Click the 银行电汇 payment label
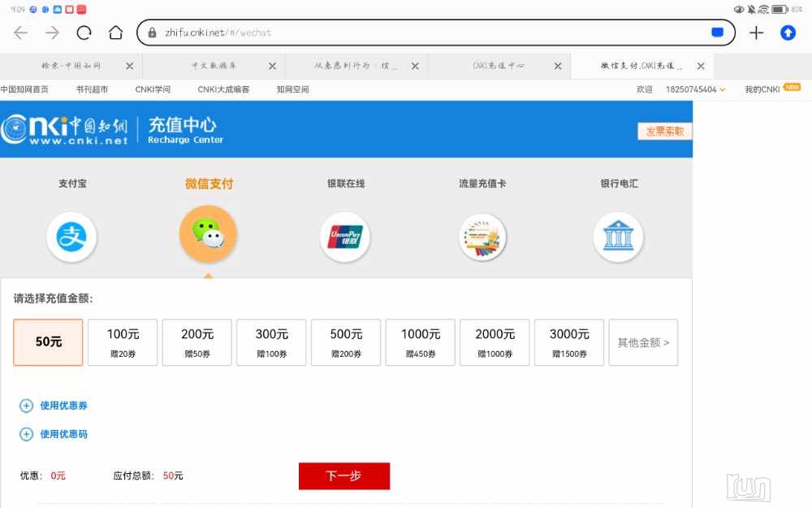Screen dimensions: 812x508 pos(620,184)
